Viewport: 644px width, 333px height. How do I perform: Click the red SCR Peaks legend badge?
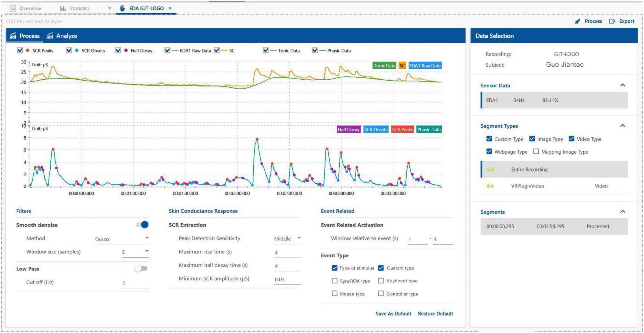(402, 129)
